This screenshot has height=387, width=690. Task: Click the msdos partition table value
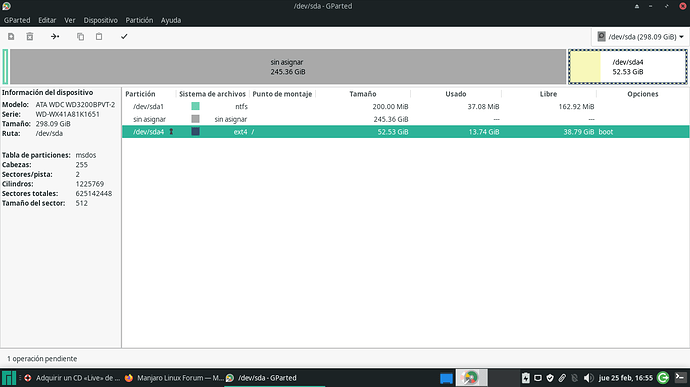(x=86, y=155)
